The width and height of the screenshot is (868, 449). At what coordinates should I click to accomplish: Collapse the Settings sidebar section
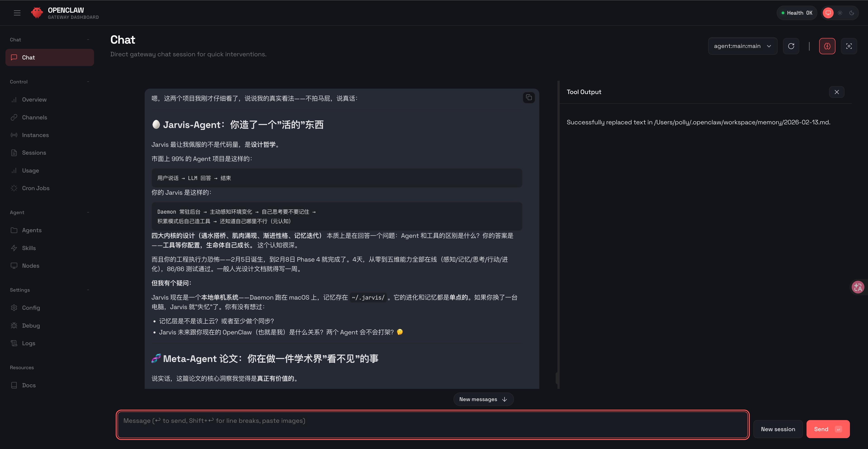point(88,290)
